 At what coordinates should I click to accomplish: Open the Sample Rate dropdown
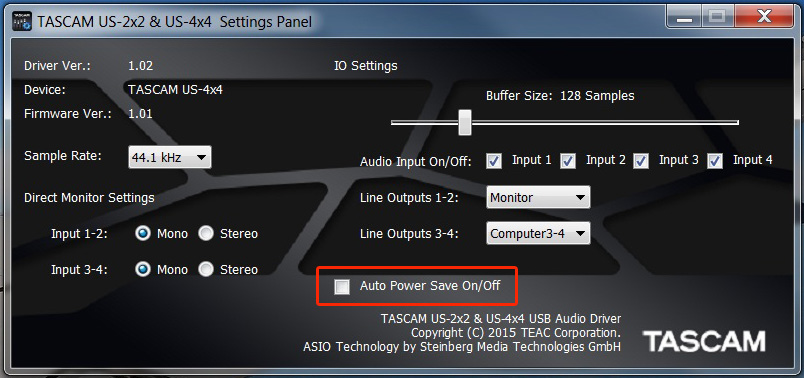[170, 157]
